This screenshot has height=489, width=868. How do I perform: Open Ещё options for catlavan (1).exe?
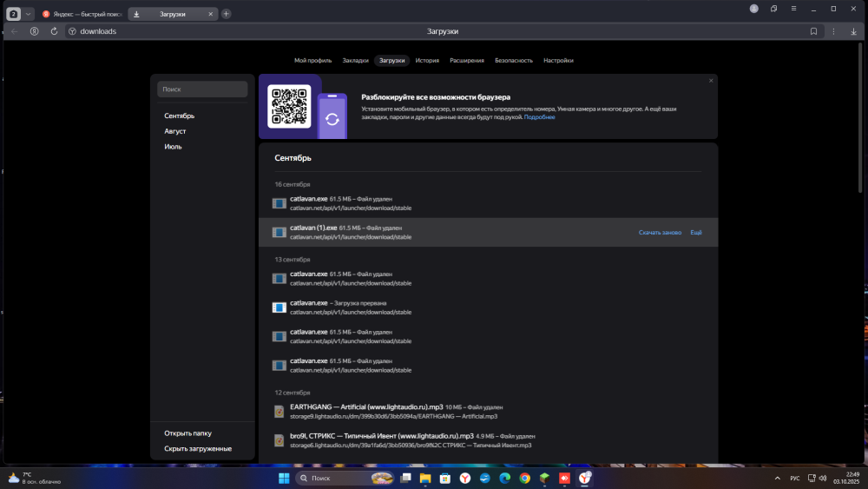696,233
